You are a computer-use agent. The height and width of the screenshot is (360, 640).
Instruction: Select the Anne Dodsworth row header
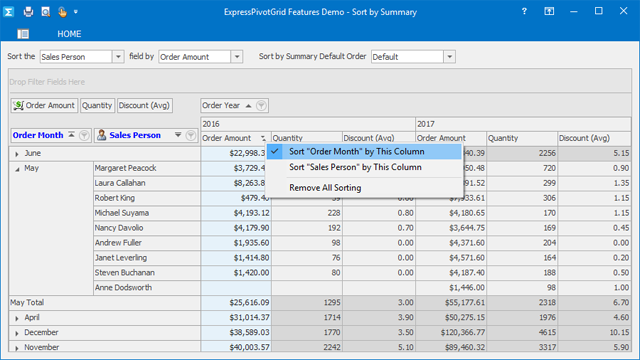[147, 288]
